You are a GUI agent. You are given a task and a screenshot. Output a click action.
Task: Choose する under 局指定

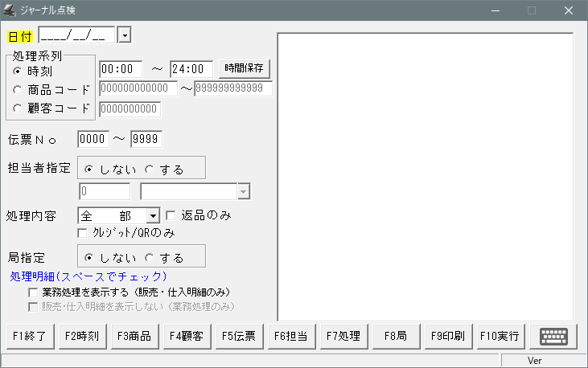point(150,258)
